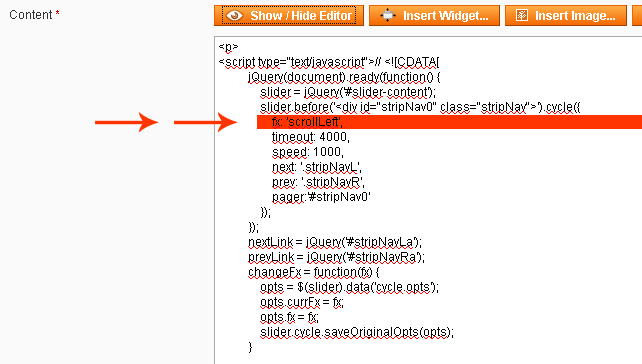Click the pager:'#stripNav0' line

(x=321, y=197)
